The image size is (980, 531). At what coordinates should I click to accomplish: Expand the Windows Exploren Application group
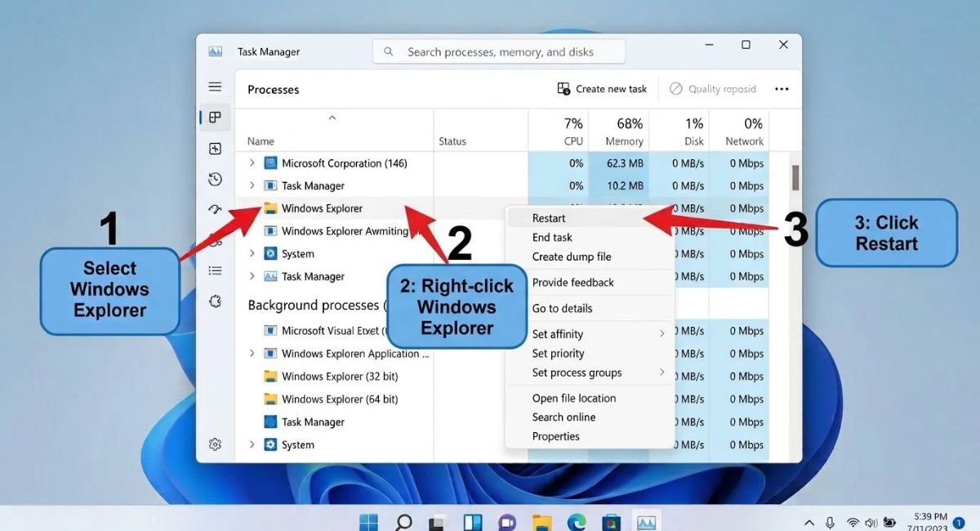coord(252,354)
